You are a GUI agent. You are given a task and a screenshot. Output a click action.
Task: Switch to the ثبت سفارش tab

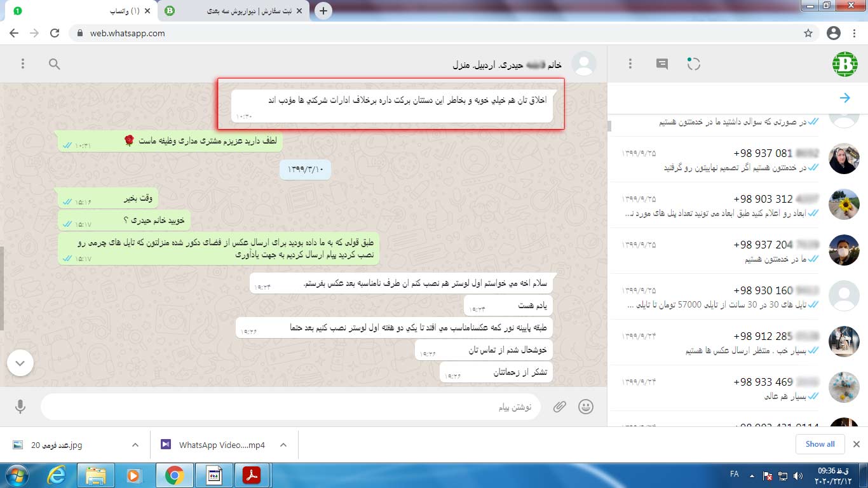234,11
